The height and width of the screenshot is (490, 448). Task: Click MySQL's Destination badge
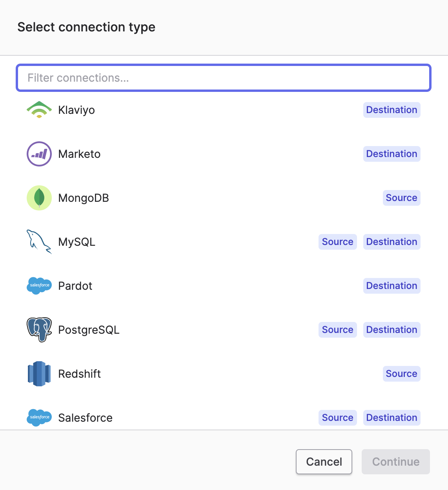pyautogui.click(x=392, y=242)
